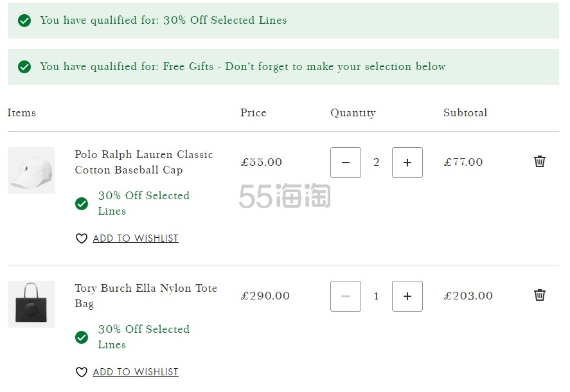
Task: Open Tory Burch Ella Nylon Tote Bag
Action: click(x=146, y=296)
